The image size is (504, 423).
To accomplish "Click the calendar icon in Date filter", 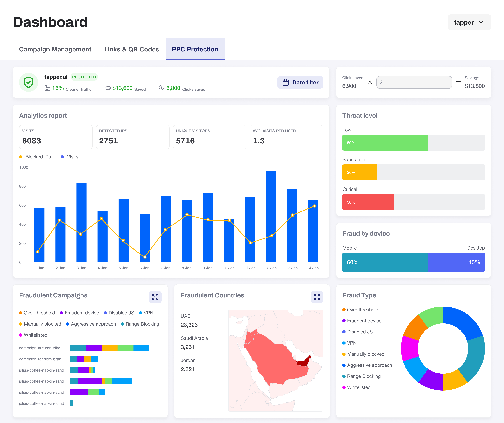I will [x=286, y=83].
